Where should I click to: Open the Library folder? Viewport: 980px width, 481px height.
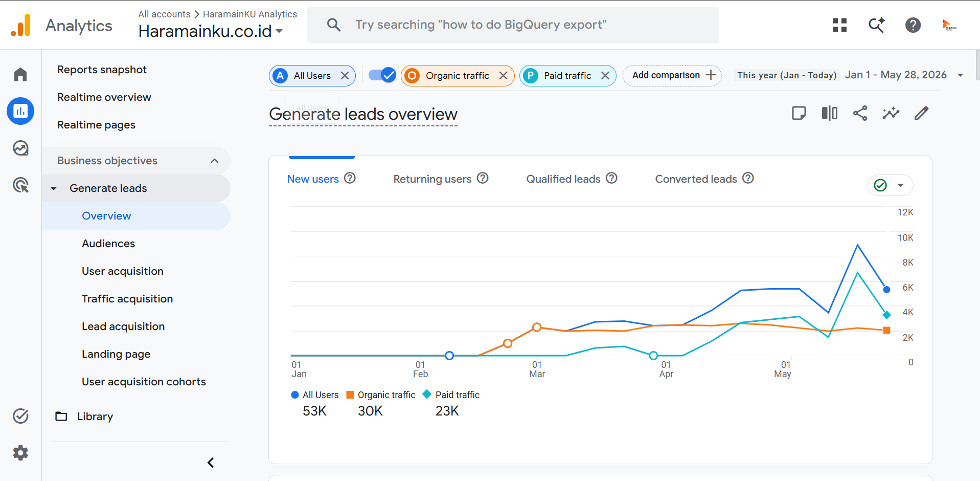coord(85,417)
